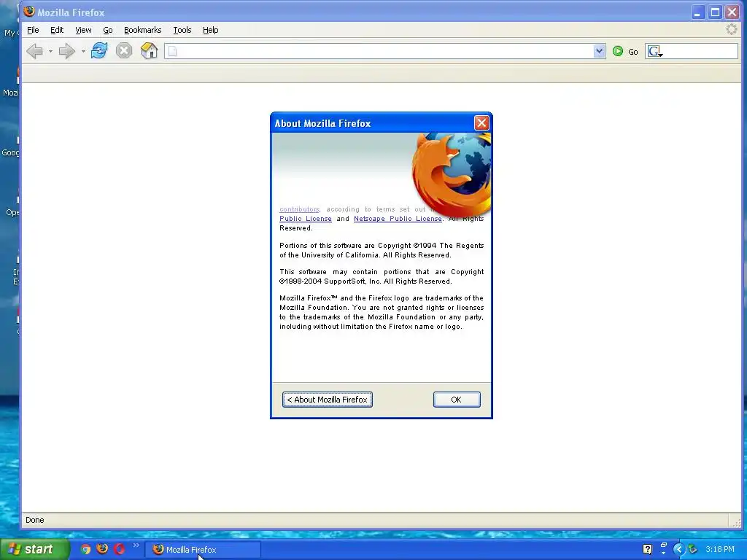Follow the contributors link
Screen dimensions: 747x560
tap(299, 209)
